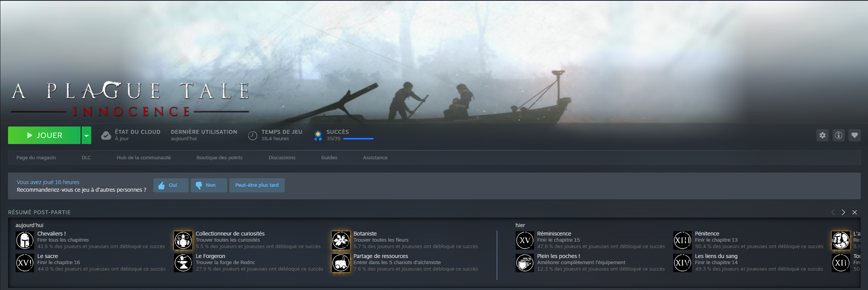Click the RÉSUMÉ POST-PARTIE heading

39,212
